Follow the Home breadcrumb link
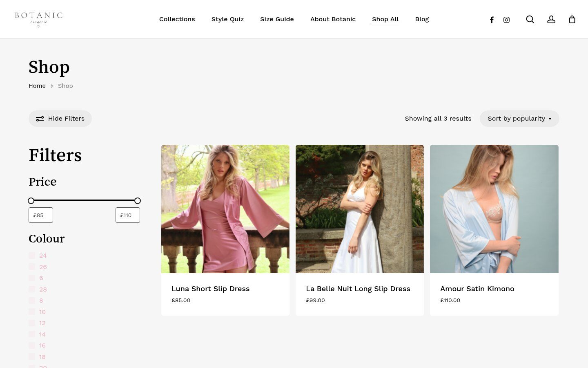The width and height of the screenshot is (588, 368). tap(37, 86)
